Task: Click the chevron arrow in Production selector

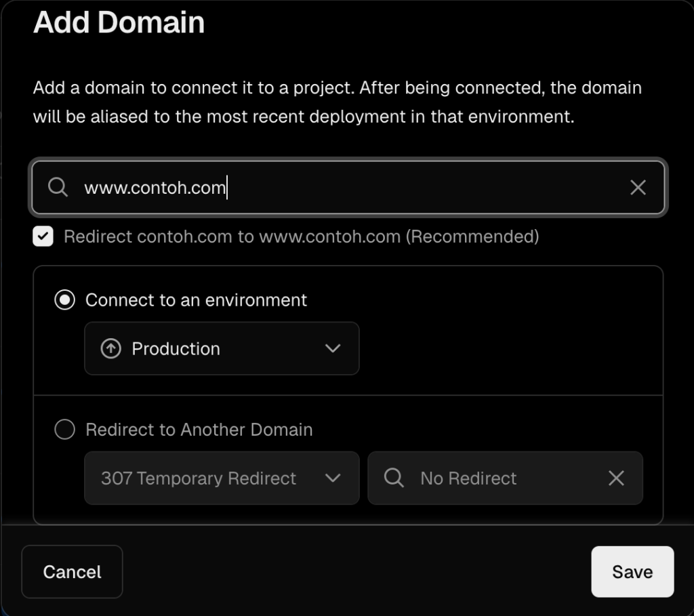Action: click(x=332, y=349)
